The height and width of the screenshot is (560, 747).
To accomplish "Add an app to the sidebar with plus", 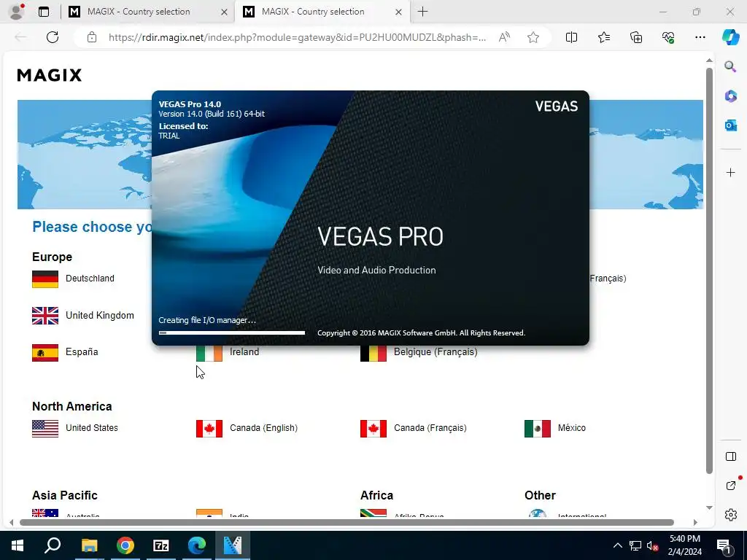I will point(730,172).
